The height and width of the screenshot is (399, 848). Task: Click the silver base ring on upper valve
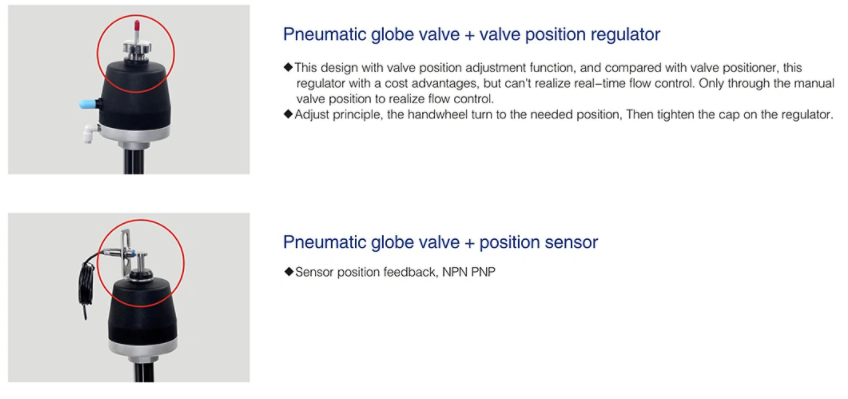(x=134, y=133)
